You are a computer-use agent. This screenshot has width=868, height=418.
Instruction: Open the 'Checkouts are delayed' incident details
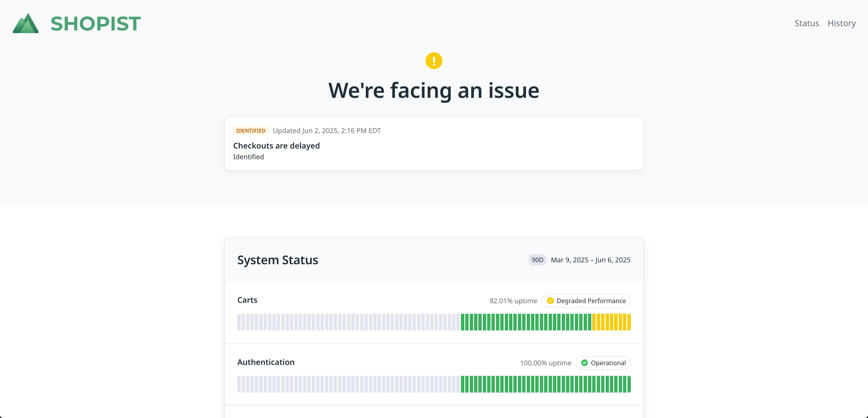276,145
